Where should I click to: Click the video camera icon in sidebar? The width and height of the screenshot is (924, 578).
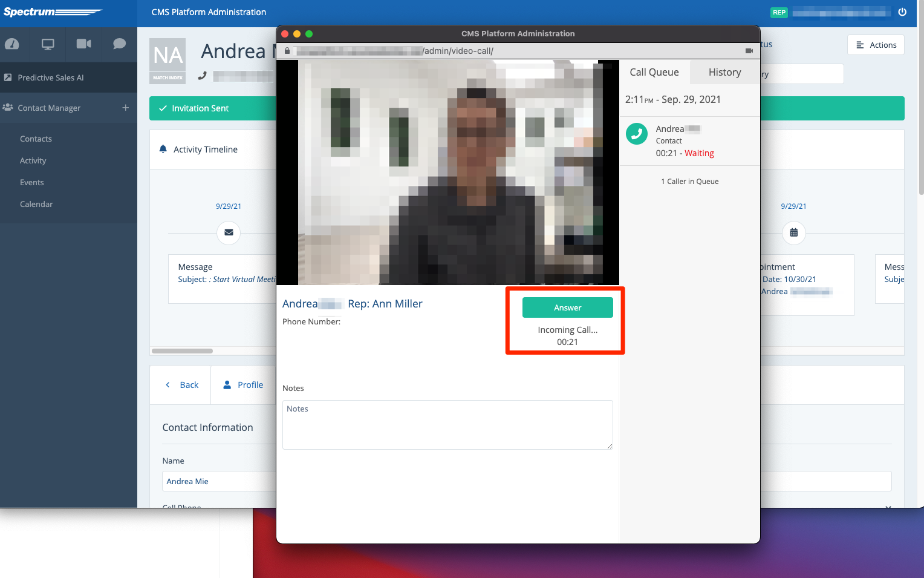tap(83, 44)
